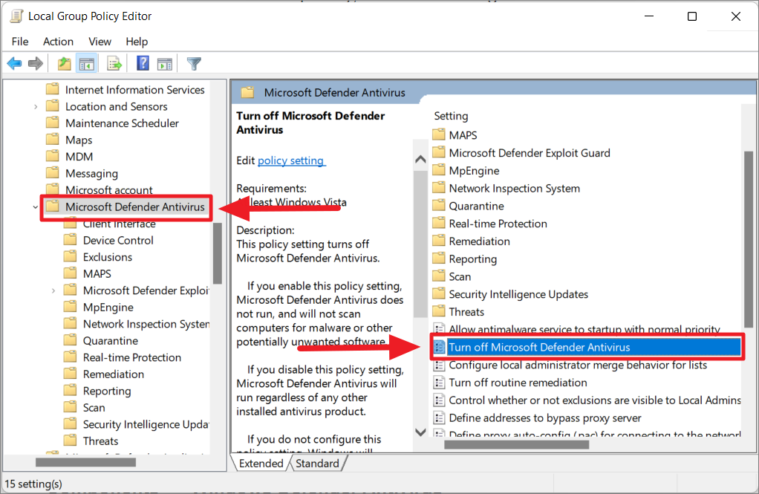Click the Local Group Policy Editor title bar icon

17,16
